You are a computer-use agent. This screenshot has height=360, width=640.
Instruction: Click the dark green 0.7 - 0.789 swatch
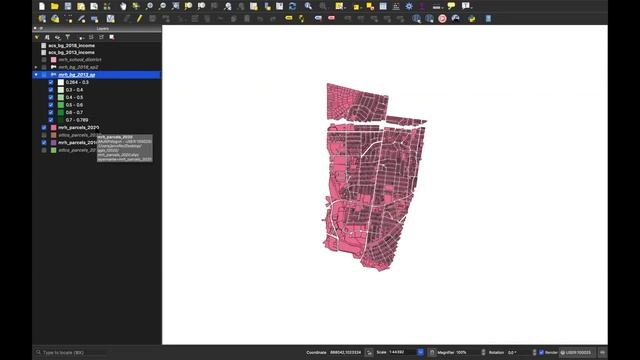61,120
